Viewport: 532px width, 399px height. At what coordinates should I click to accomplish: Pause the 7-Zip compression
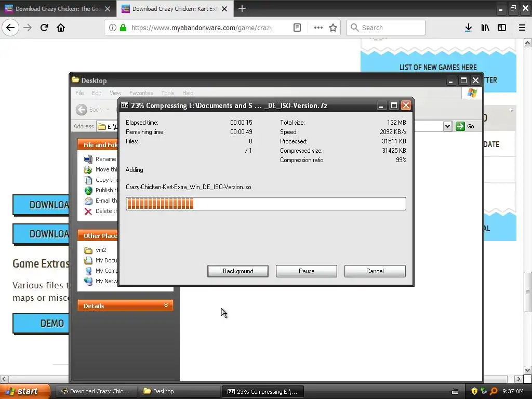307,271
